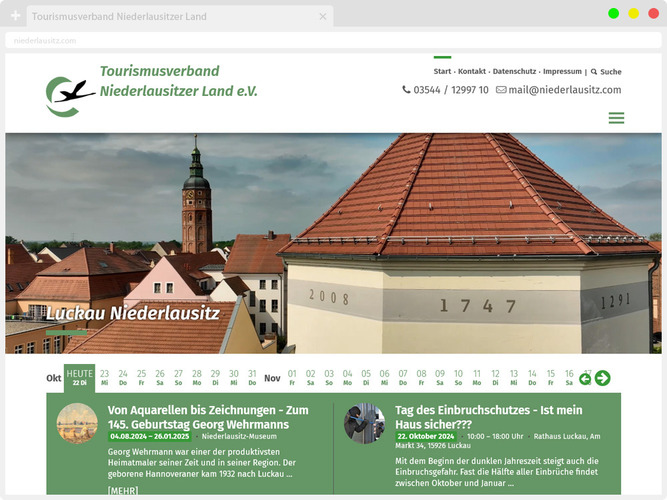Close the Tourismusverband browser tab
This screenshot has width=667, height=500.
point(323,17)
